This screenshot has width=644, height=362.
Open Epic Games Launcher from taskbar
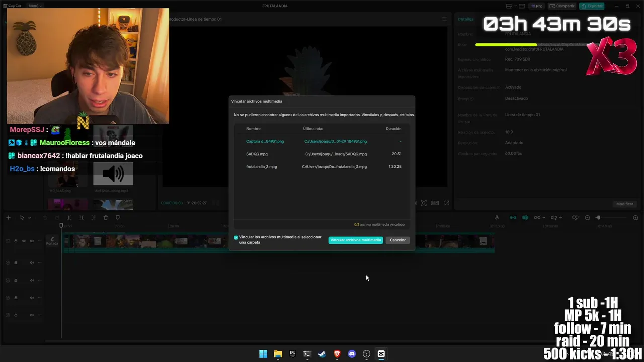pos(293,354)
